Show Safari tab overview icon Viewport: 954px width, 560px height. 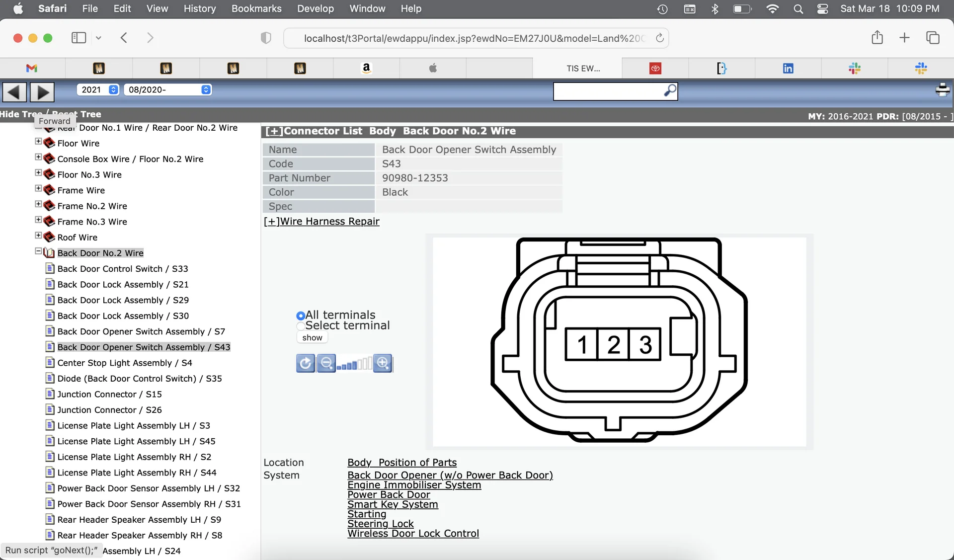pyautogui.click(x=933, y=38)
